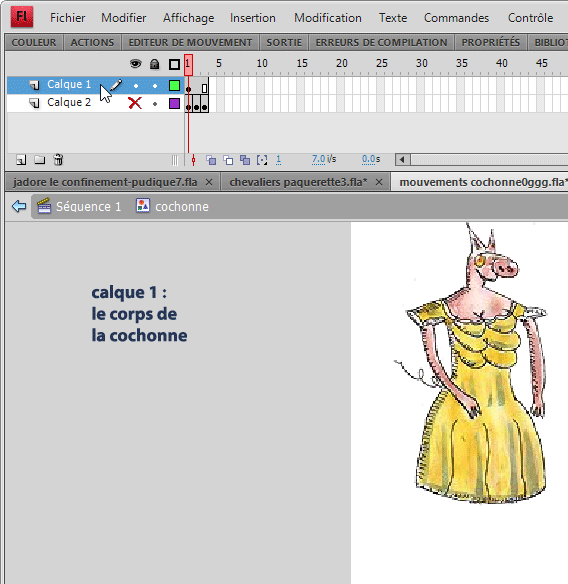Toggle the lock dot for Calque 1
568x584 pixels.
155,86
